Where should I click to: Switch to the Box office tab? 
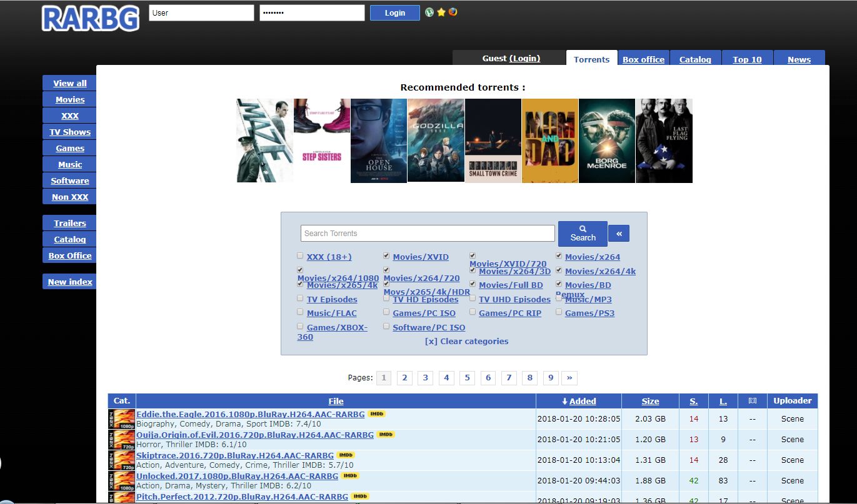644,59
